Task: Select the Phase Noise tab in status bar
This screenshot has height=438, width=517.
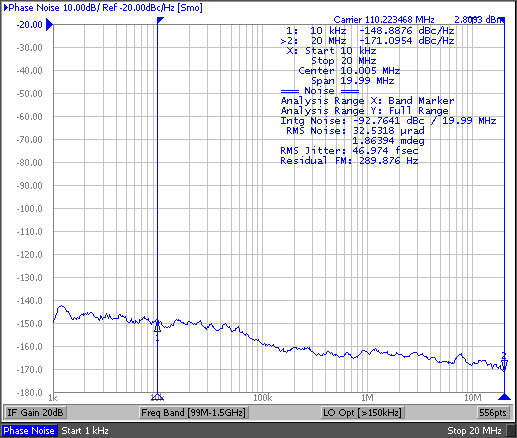Action: point(29,430)
